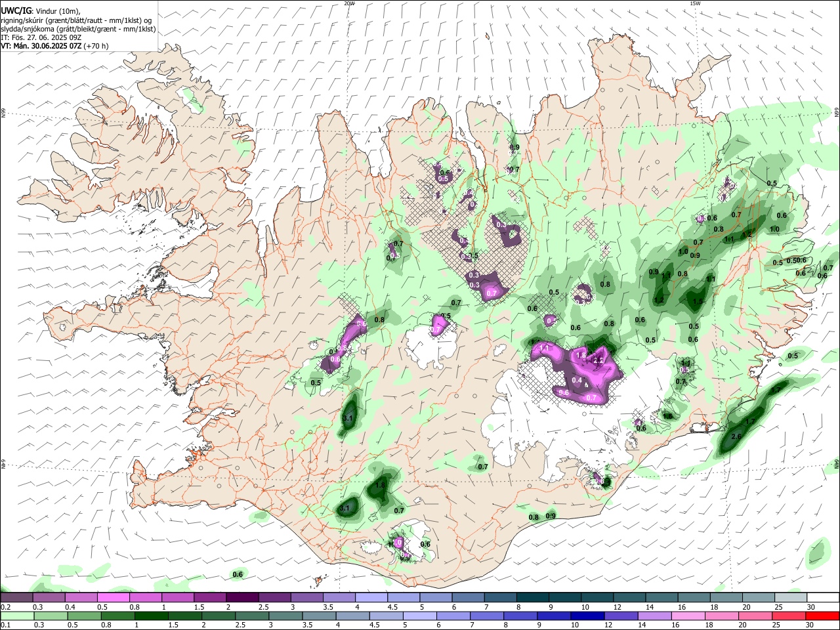Click the palest green 0.1–0.3 swatch in bottom legend row
This screenshot has width=840, height=630.
[17, 616]
